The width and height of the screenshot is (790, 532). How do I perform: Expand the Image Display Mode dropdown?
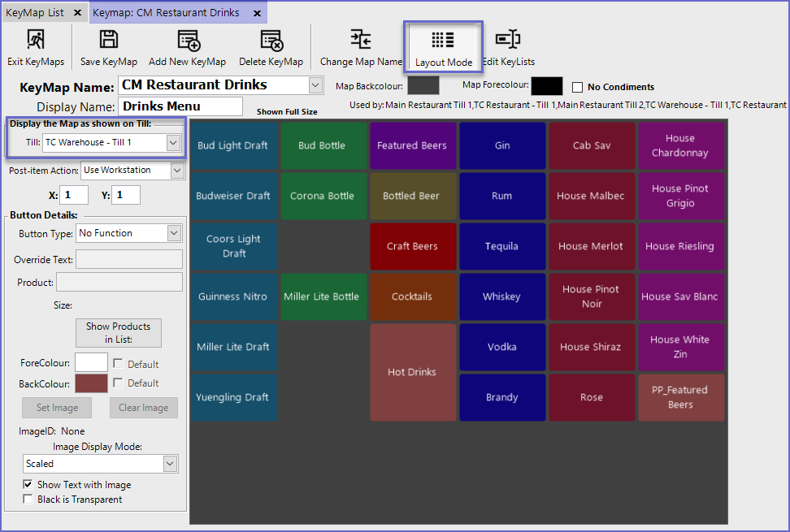pyautogui.click(x=169, y=464)
